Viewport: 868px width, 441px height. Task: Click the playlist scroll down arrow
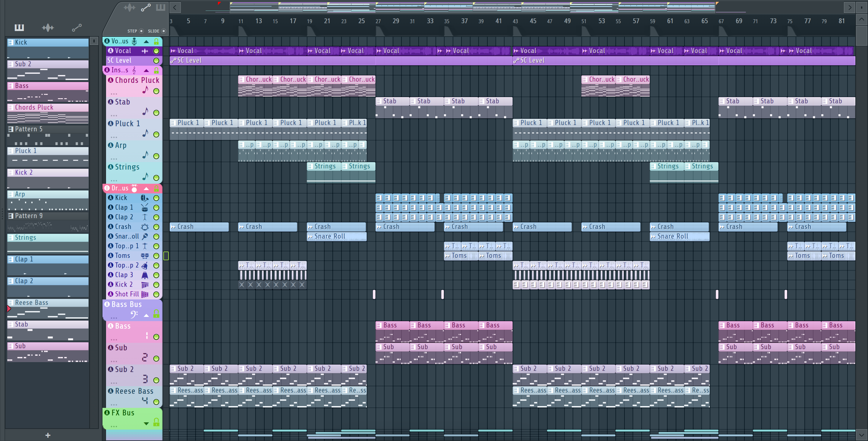pyautogui.click(x=862, y=435)
